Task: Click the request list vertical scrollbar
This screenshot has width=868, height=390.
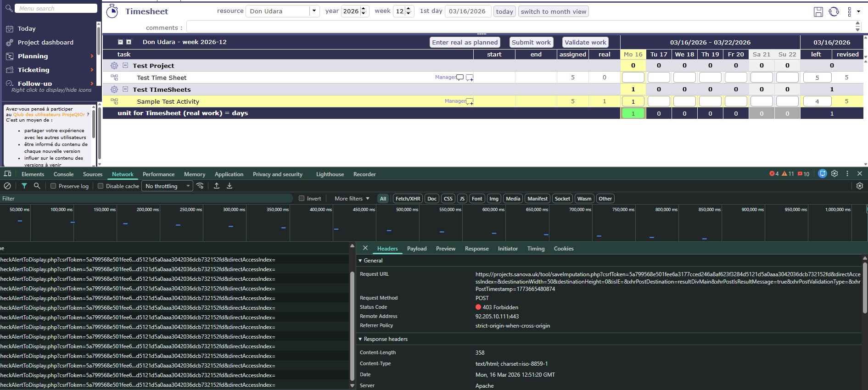Action: [x=352, y=321]
